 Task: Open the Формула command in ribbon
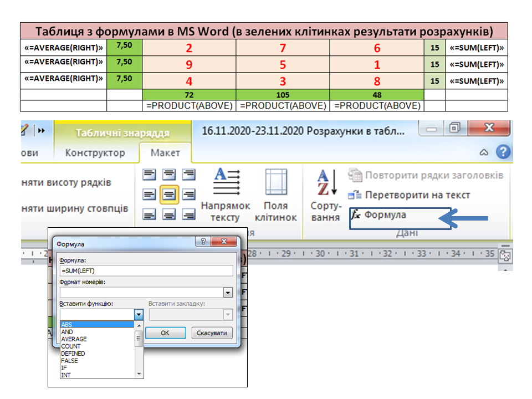379,215
